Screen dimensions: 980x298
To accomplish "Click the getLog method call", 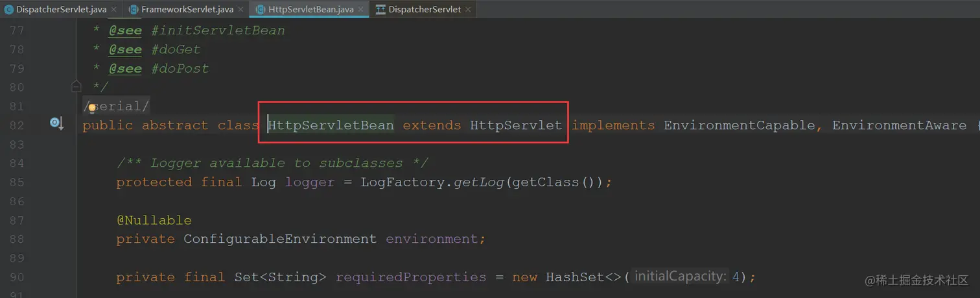I will coord(478,182).
